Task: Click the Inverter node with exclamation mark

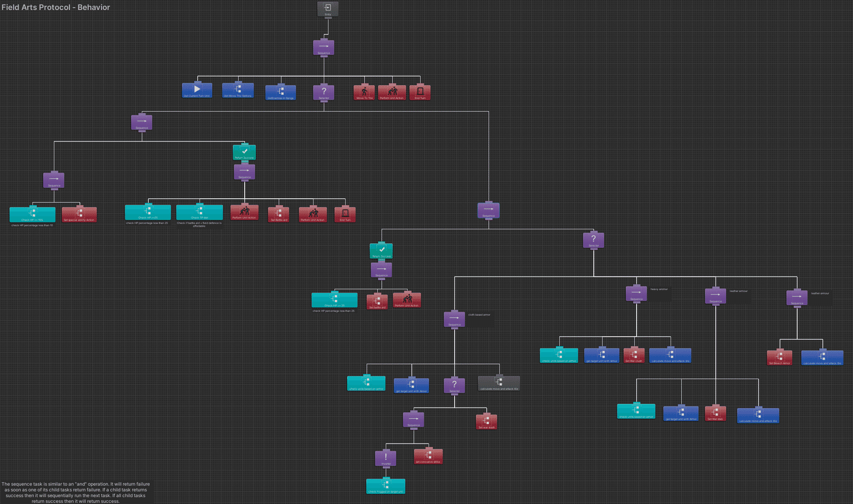Action: (385, 459)
